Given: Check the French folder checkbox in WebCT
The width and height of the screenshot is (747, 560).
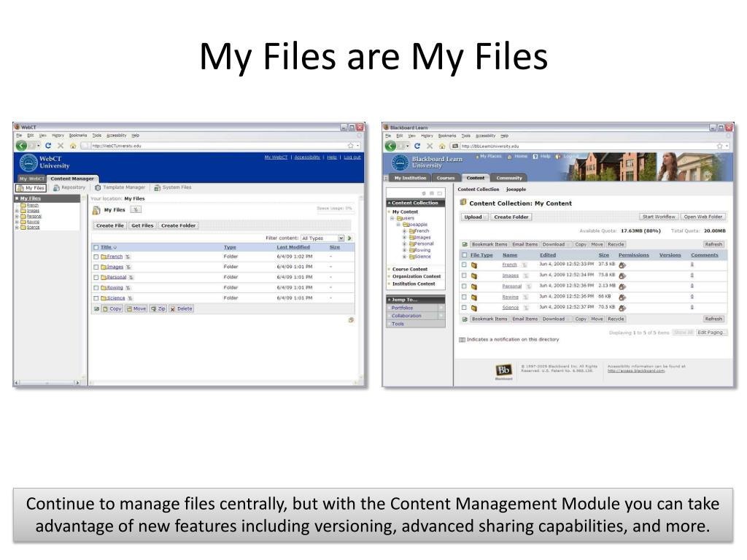Looking at the screenshot, I should click(x=96, y=257).
